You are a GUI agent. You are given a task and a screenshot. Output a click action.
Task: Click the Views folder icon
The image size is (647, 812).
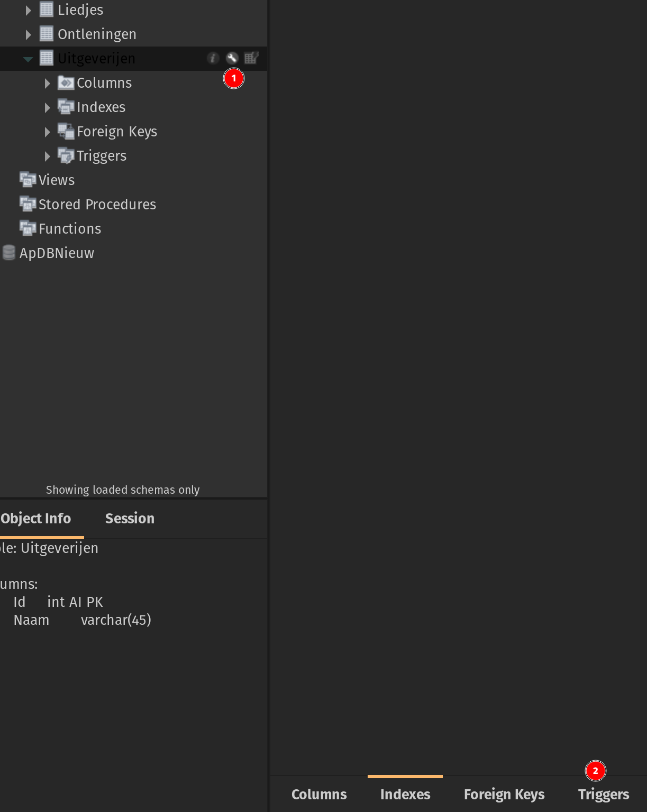click(x=28, y=180)
